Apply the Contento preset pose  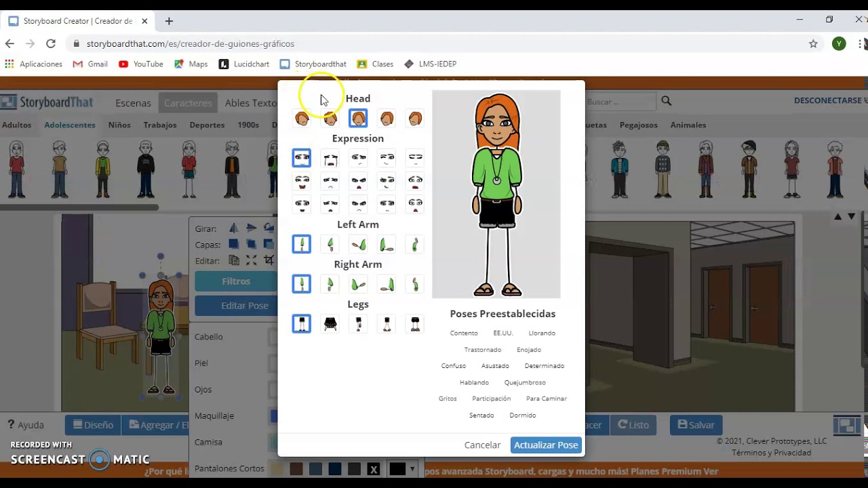coord(464,333)
